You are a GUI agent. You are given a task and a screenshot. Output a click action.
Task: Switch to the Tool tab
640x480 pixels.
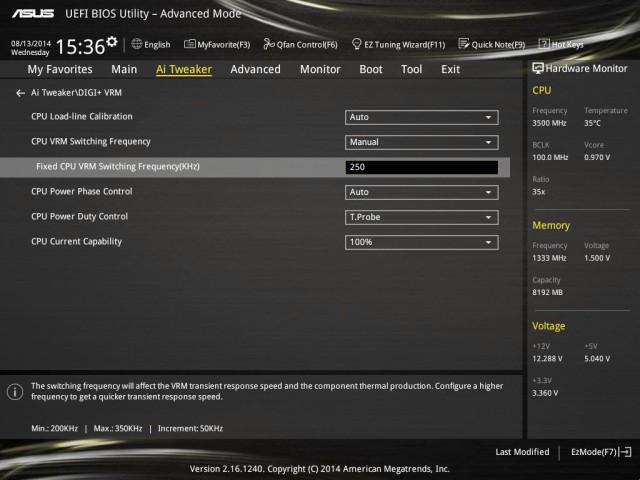pos(411,69)
